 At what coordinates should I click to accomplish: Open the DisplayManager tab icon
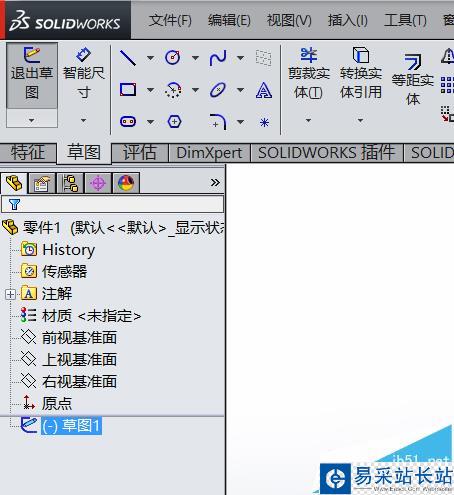point(126,183)
